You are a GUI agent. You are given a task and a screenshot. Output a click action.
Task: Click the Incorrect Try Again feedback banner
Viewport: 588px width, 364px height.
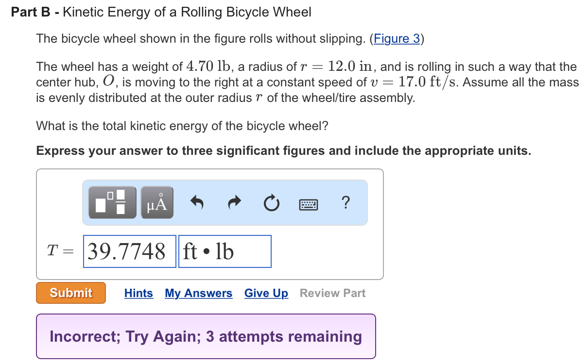(x=206, y=336)
